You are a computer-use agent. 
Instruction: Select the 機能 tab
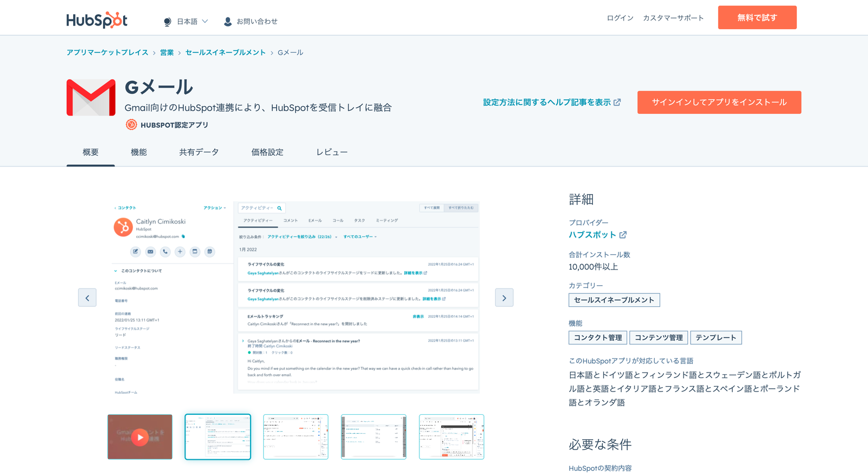coord(139,152)
